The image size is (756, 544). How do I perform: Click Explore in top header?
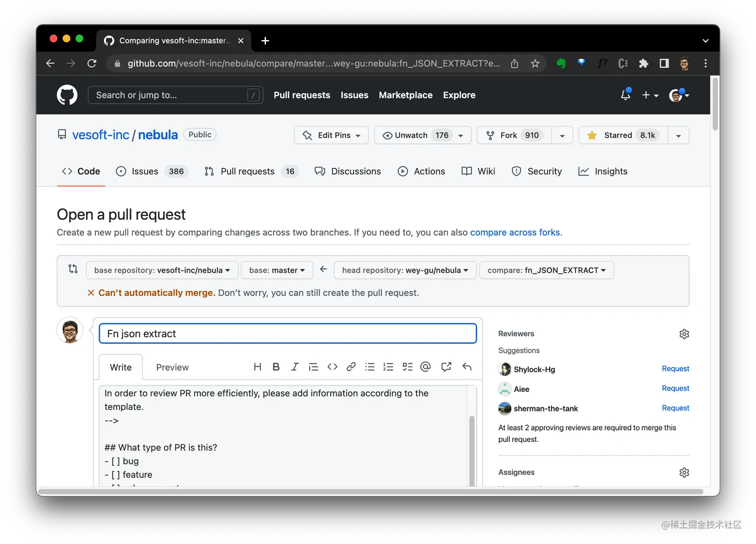click(459, 95)
